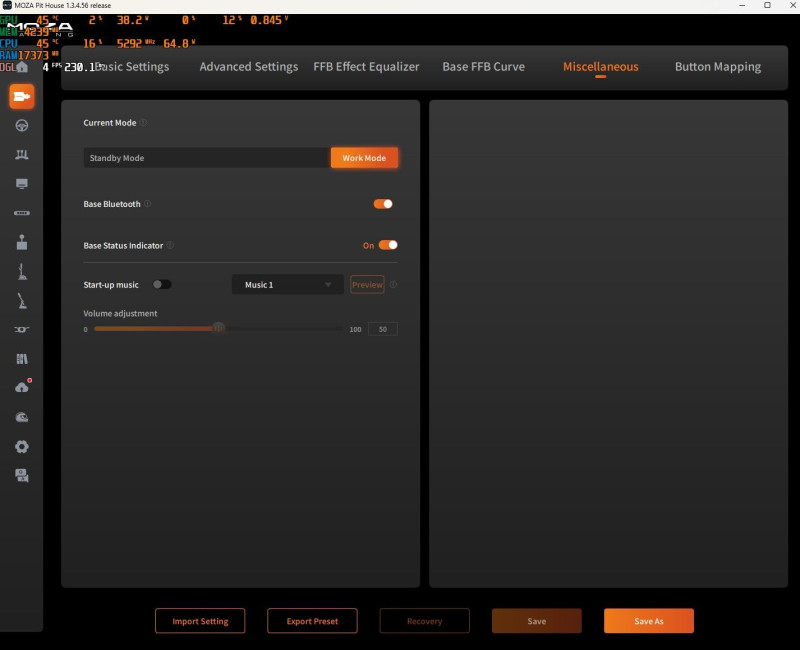Click the 'Base Status Indicator' label
800x650 pixels.
click(x=123, y=245)
